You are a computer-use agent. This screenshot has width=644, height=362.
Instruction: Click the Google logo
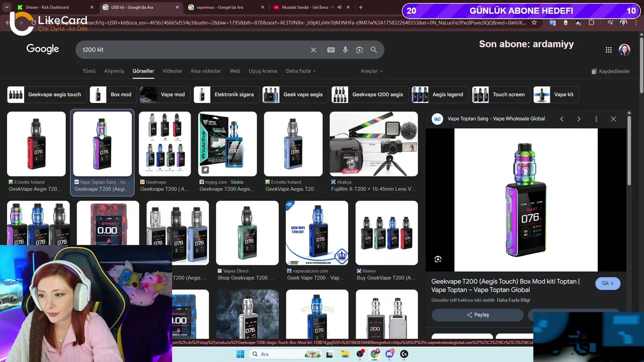pyautogui.click(x=43, y=49)
